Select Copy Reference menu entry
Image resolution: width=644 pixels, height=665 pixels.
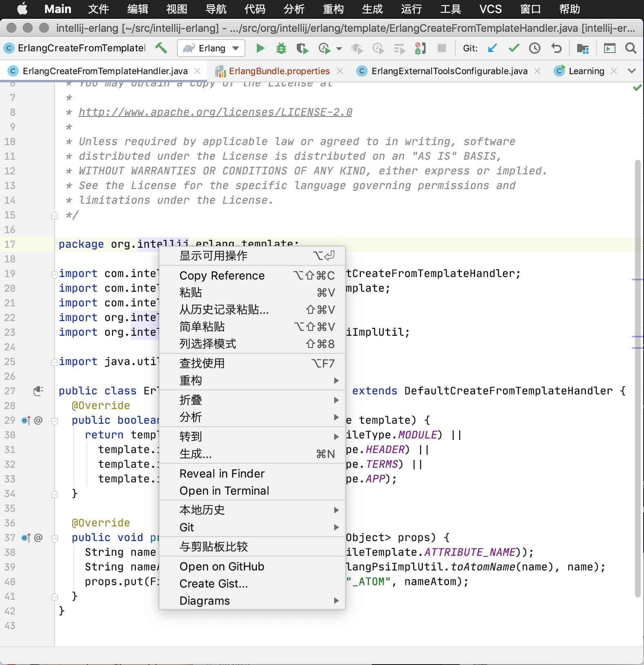coord(252,275)
